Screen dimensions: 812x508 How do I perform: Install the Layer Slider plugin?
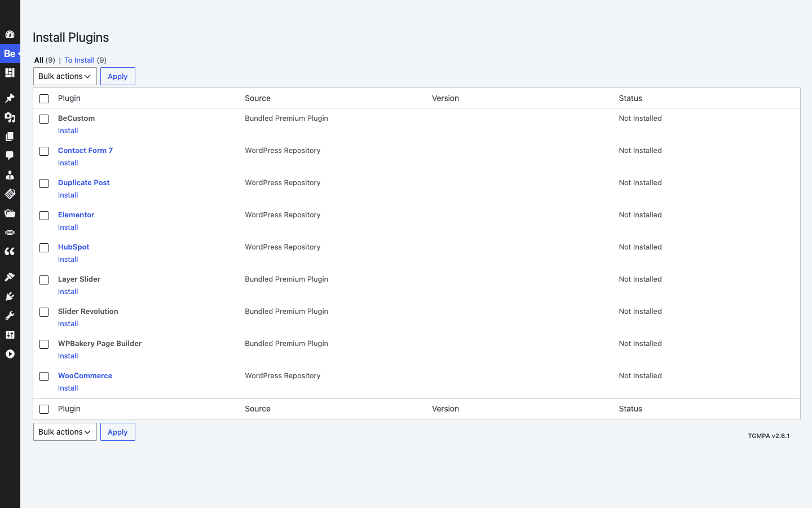pyautogui.click(x=68, y=291)
